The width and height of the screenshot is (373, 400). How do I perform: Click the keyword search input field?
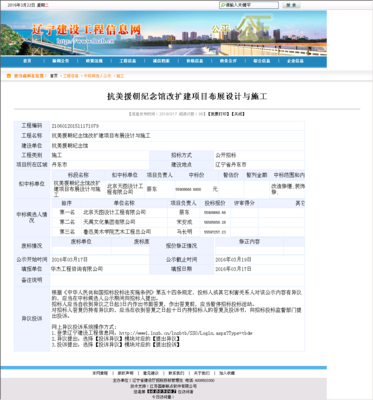tap(249, 5)
